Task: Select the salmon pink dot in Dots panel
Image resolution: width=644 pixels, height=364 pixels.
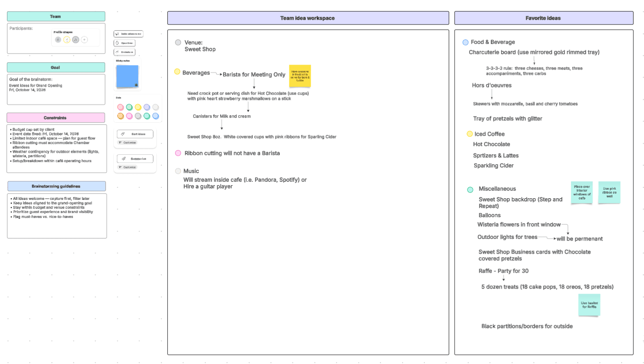Action: [x=120, y=107]
